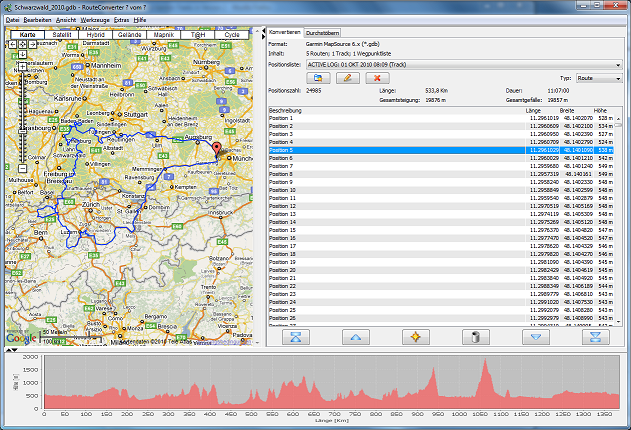Image resolution: width=631 pixels, height=430 pixels.
Task: Click the position table scrollbar thumb
Action: click(618, 125)
